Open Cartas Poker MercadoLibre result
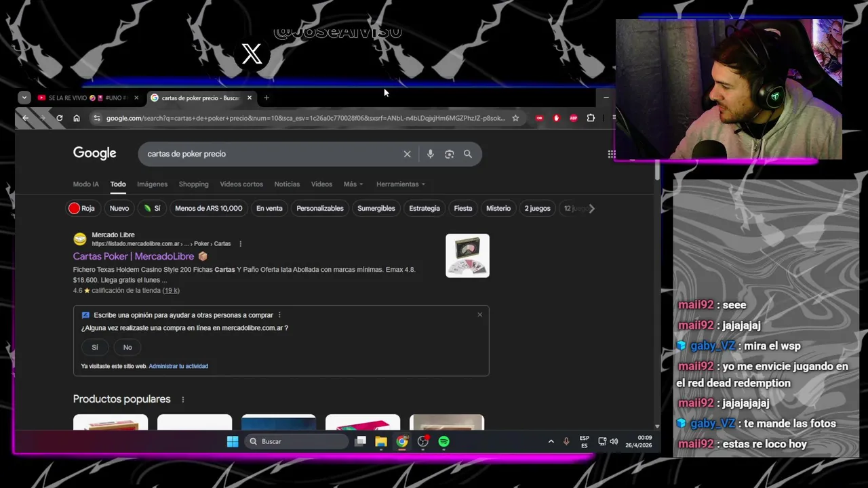Screen dimensions: 868x488 coord(134,256)
